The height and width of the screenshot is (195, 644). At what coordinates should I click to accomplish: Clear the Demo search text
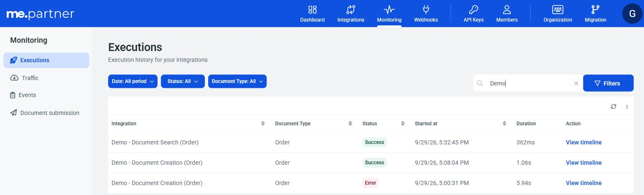click(x=576, y=83)
